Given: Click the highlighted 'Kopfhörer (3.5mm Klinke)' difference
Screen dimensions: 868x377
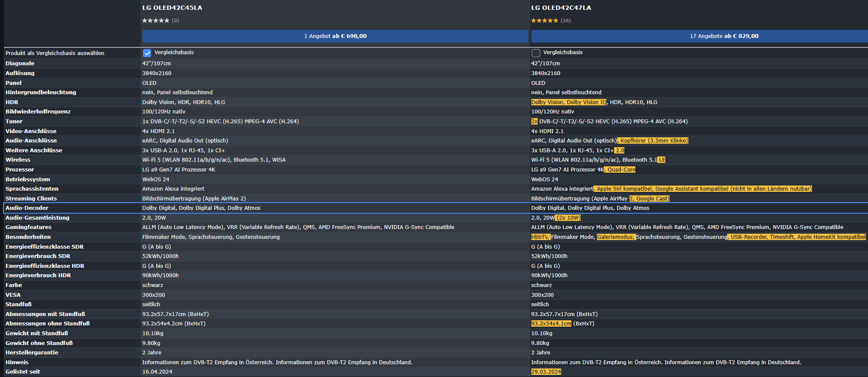Looking at the screenshot, I should [654, 141].
